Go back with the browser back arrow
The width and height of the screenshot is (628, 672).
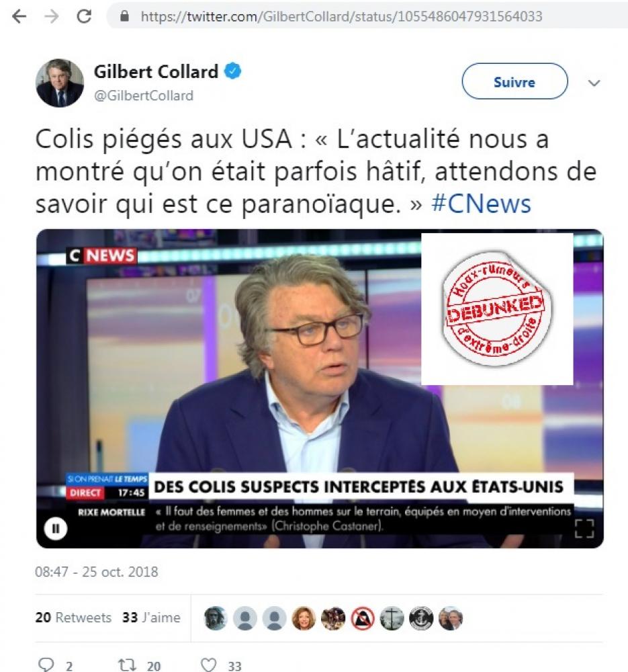(x=19, y=16)
